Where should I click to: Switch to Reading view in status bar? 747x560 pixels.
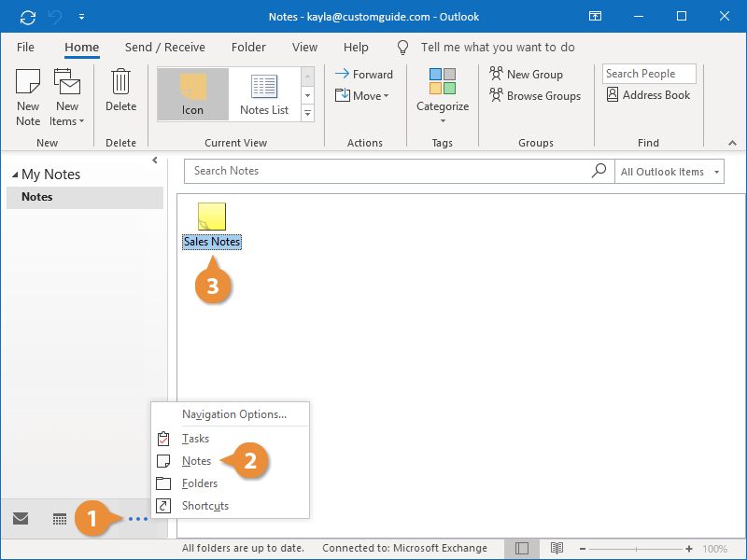557,549
